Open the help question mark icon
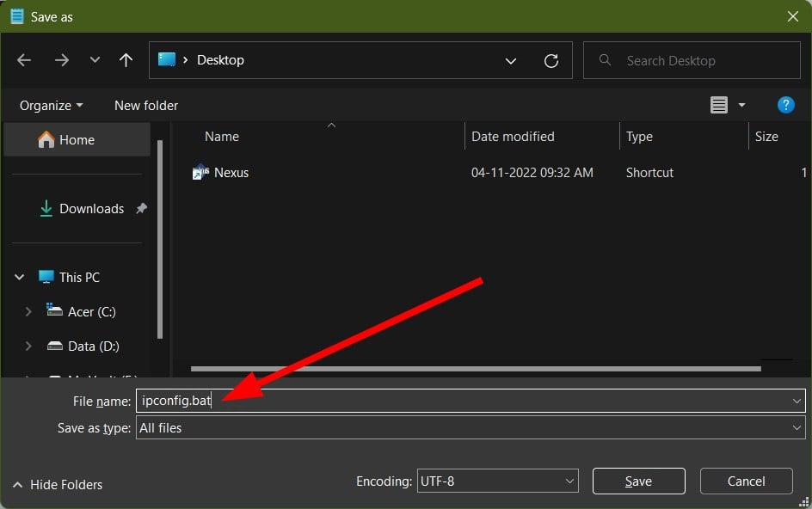 (x=785, y=105)
